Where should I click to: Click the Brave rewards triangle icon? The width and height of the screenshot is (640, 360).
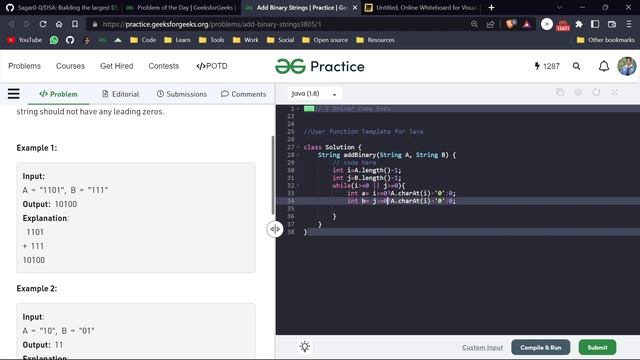[527, 24]
